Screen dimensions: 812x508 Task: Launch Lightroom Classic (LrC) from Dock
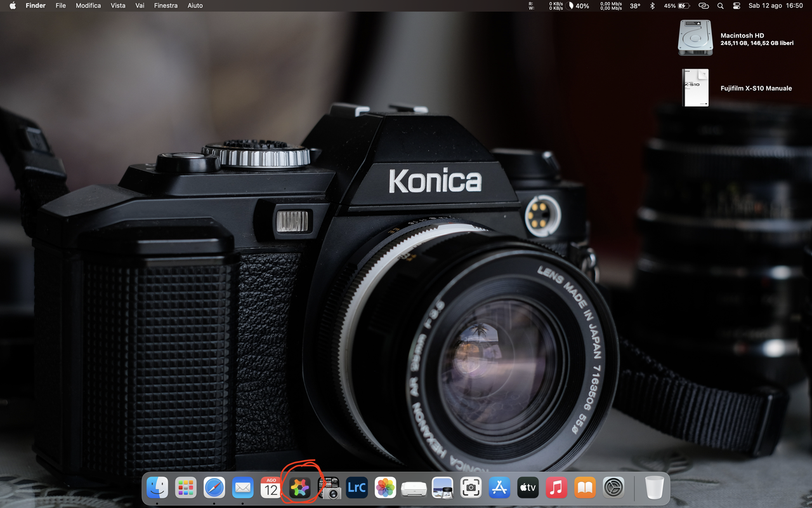tap(357, 488)
